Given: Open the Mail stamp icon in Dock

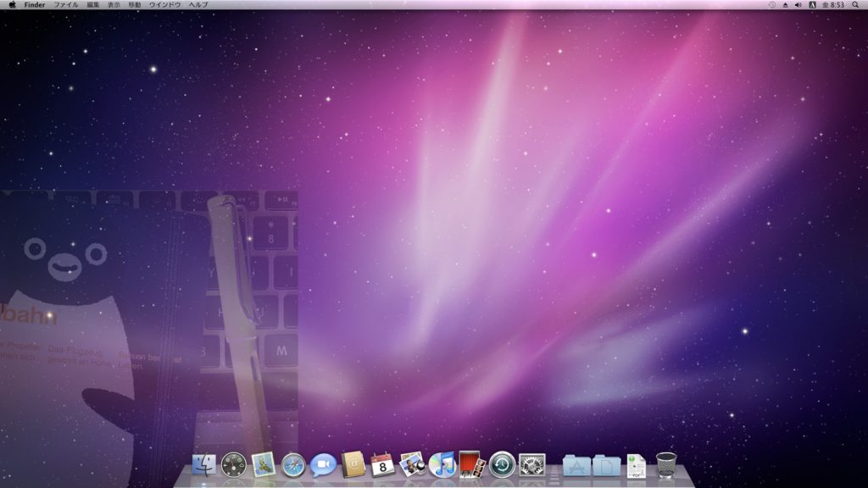Looking at the screenshot, I should click(x=264, y=464).
